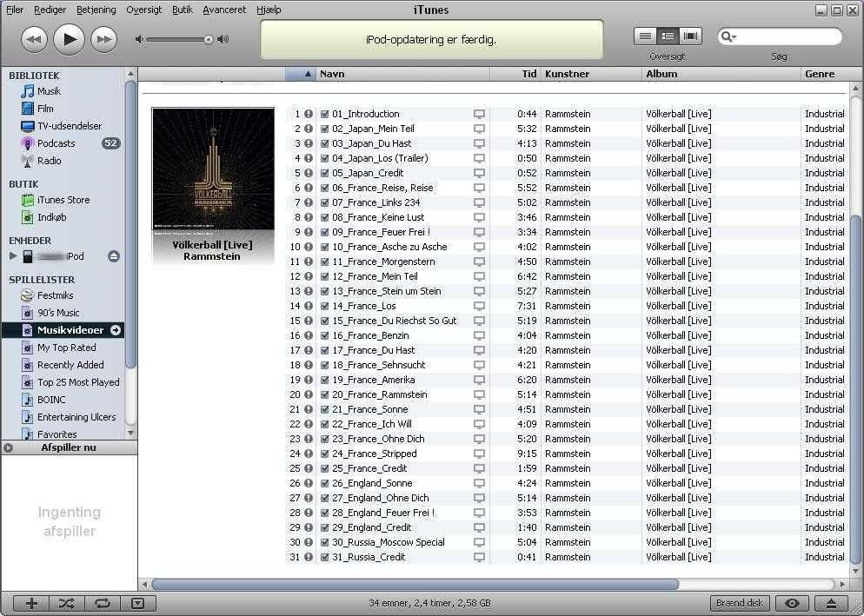Click the Brænd disk button
864x616 pixels.
(740, 603)
